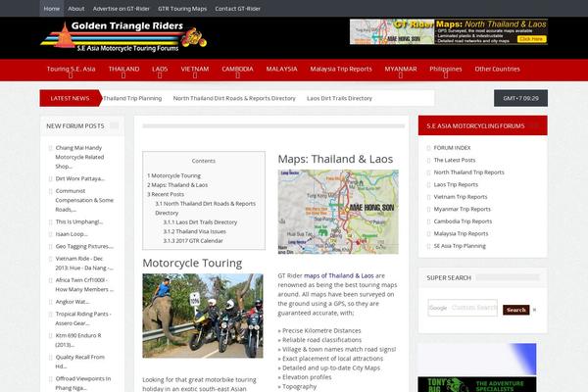
Task: Expand the THAILAND menu
Action: tap(123, 71)
